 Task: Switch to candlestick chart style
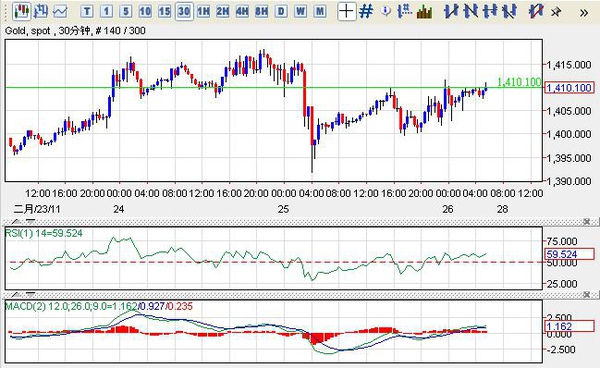pos(21,11)
